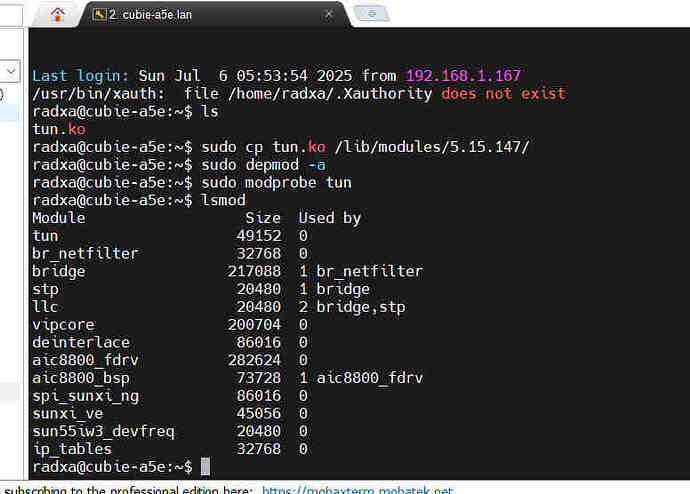The width and height of the screenshot is (690, 494).
Task: Click the 'Used by' column header
Action: [x=330, y=218]
